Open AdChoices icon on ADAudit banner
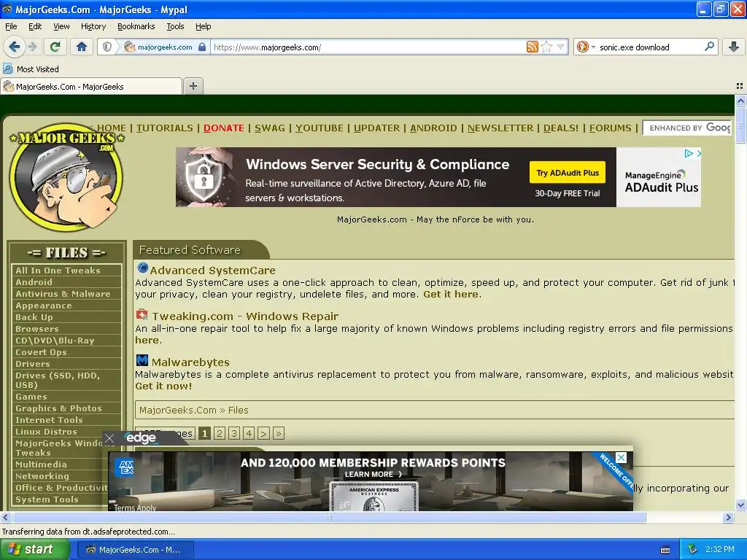 pyautogui.click(x=689, y=153)
